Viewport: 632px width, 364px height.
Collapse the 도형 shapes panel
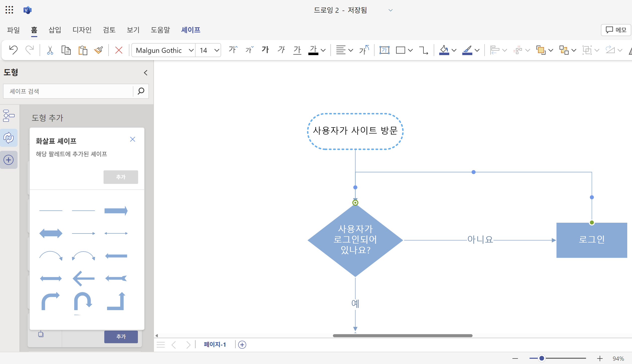[x=146, y=73]
